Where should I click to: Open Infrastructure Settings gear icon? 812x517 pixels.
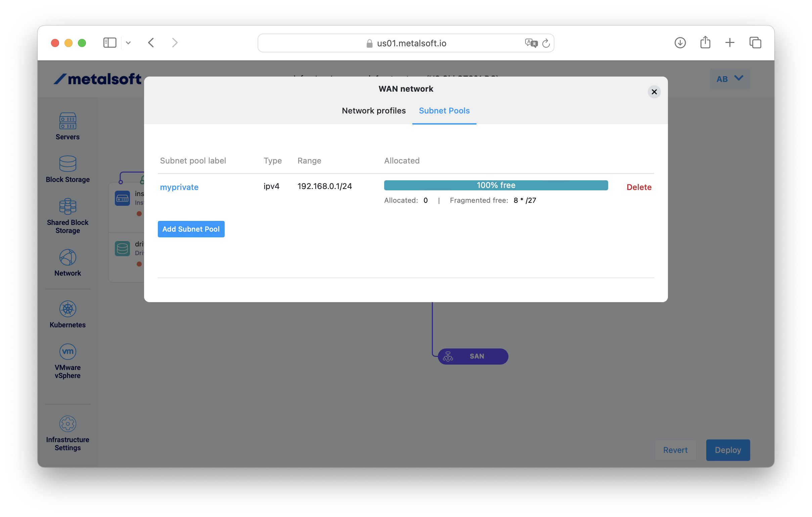67,424
